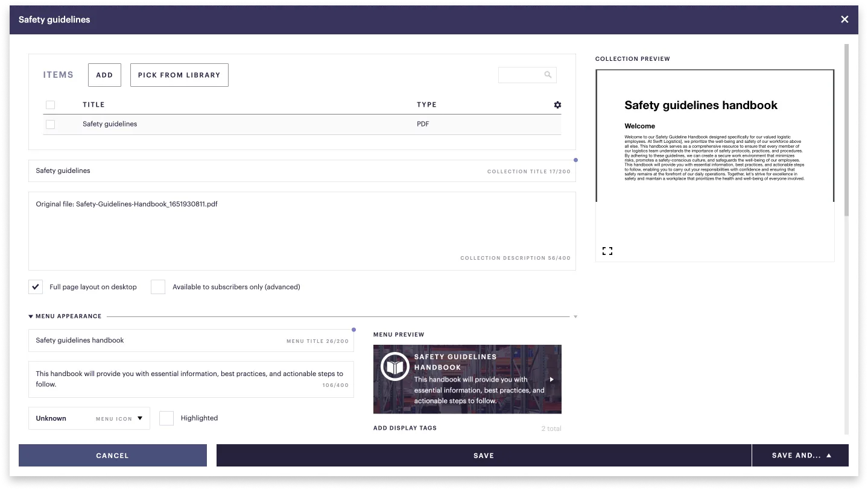Viewport: 868px width, 490px height.
Task: Click Pick From Library button
Action: point(179,75)
